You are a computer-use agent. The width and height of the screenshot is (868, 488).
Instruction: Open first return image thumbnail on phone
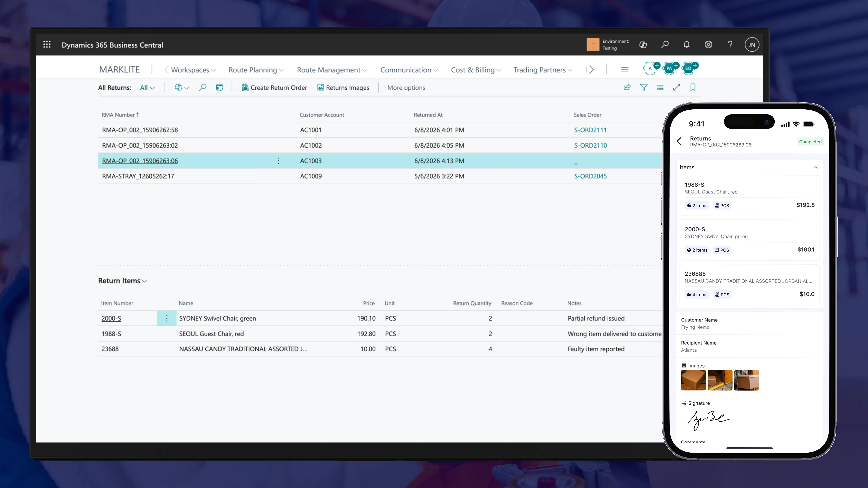pos(693,380)
